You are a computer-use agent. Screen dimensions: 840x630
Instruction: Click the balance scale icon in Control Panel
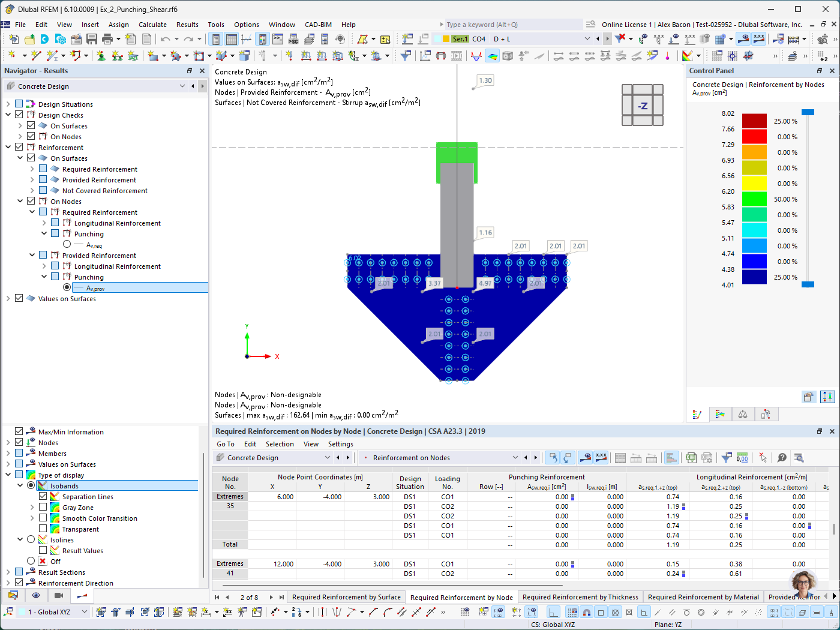click(743, 414)
